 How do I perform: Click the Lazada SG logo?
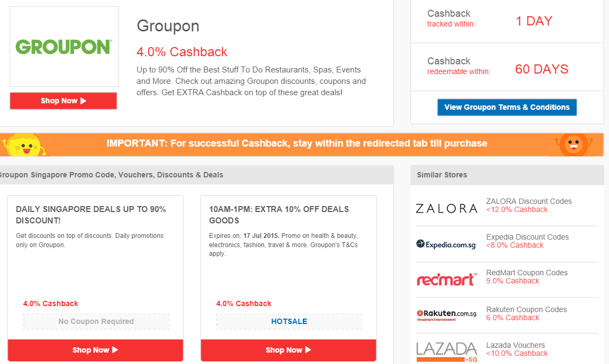click(446, 350)
